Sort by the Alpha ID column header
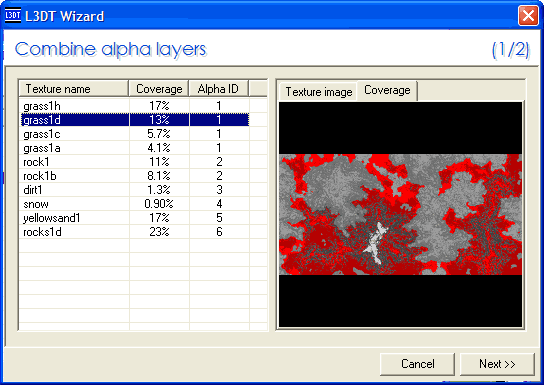 click(x=219, y=89)
